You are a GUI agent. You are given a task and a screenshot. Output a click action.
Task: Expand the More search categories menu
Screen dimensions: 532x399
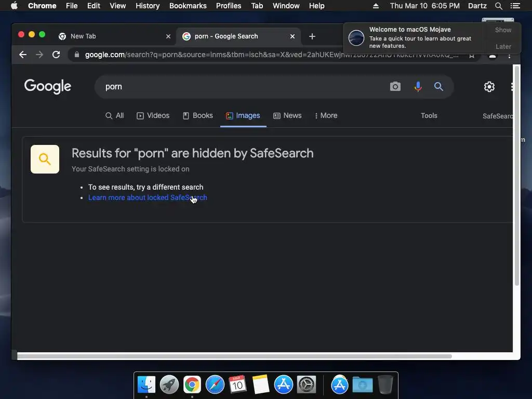pyautogui.click(x=326, y=116)
